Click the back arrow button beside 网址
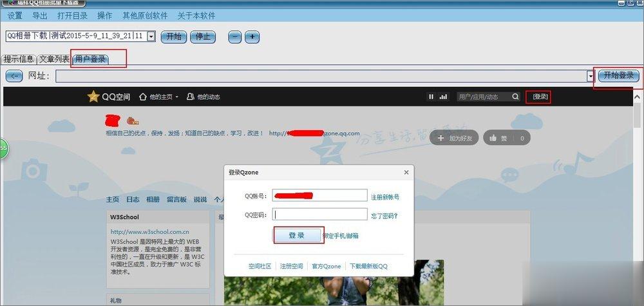 pos(14,76)
